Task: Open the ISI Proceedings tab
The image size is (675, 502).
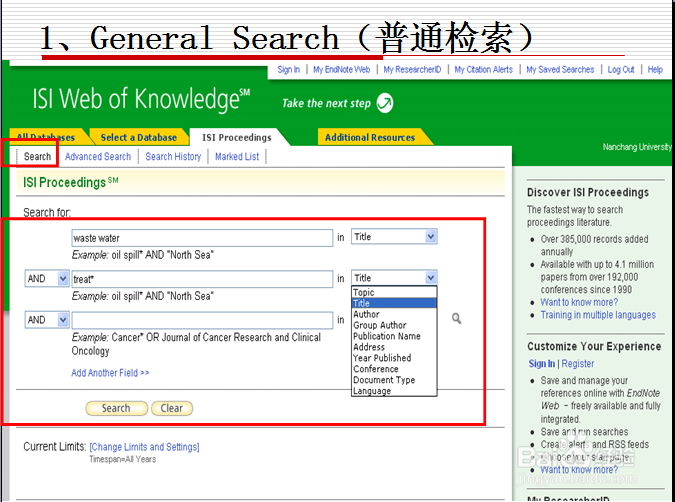Action: coord(237,137)
